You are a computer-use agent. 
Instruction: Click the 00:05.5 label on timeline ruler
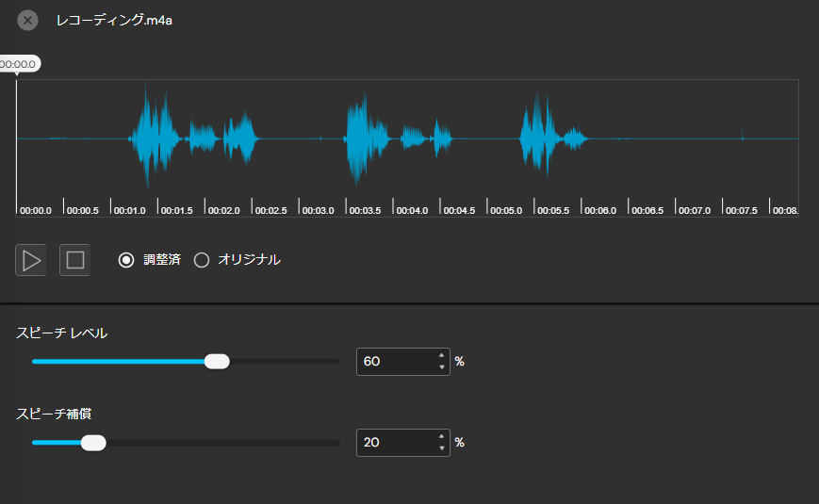(553, 210)
